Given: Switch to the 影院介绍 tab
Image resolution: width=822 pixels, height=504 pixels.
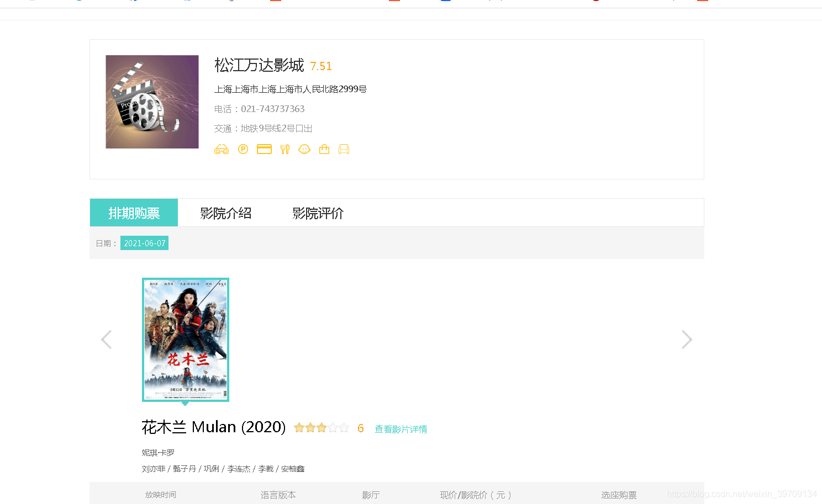Looking at the screenshot, I should click(x=225, y=213).
